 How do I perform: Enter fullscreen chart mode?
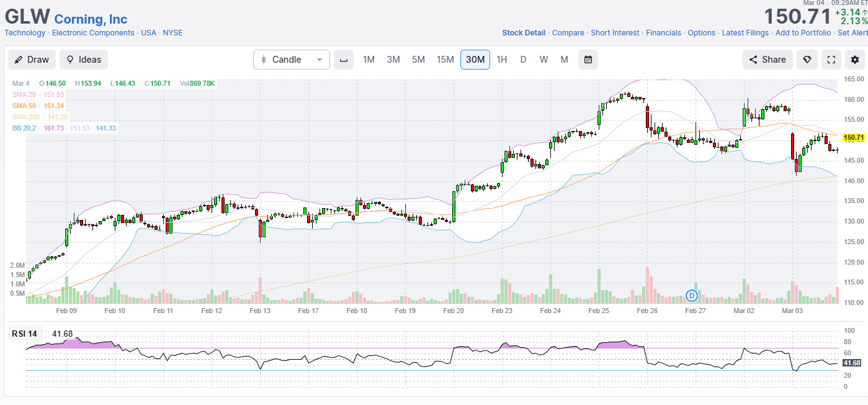pyautogui.click(x=831, y=60)
